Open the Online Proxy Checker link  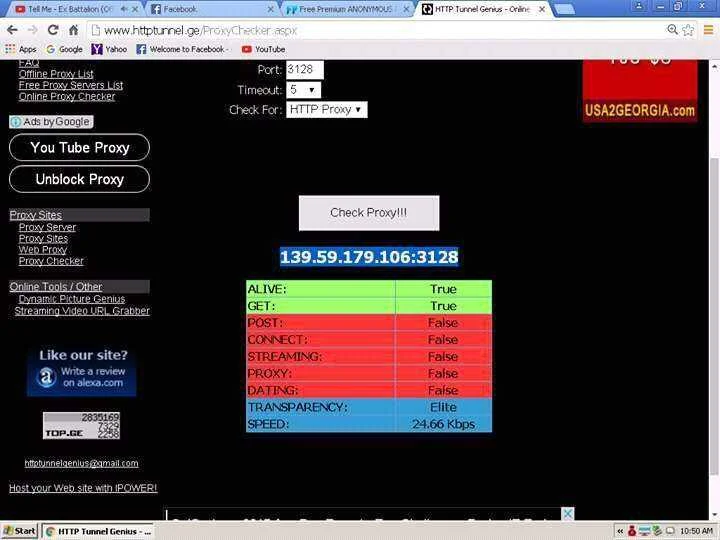click(67, 96)
